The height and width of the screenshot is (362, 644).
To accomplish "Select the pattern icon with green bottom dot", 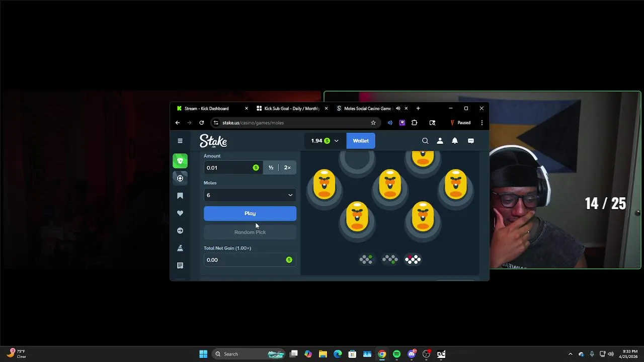I will pos(390,259).
